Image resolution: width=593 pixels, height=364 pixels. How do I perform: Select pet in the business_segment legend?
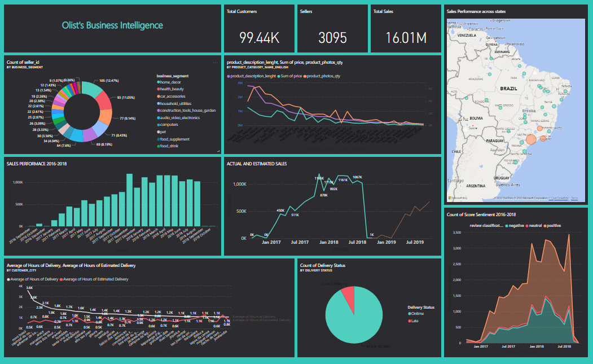click(x=161, y=131)
